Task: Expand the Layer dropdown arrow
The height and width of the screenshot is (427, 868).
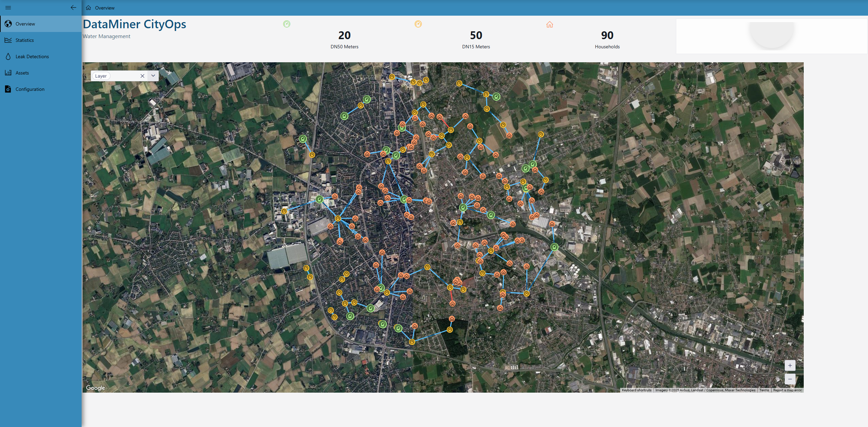Action: pos(153,76)
